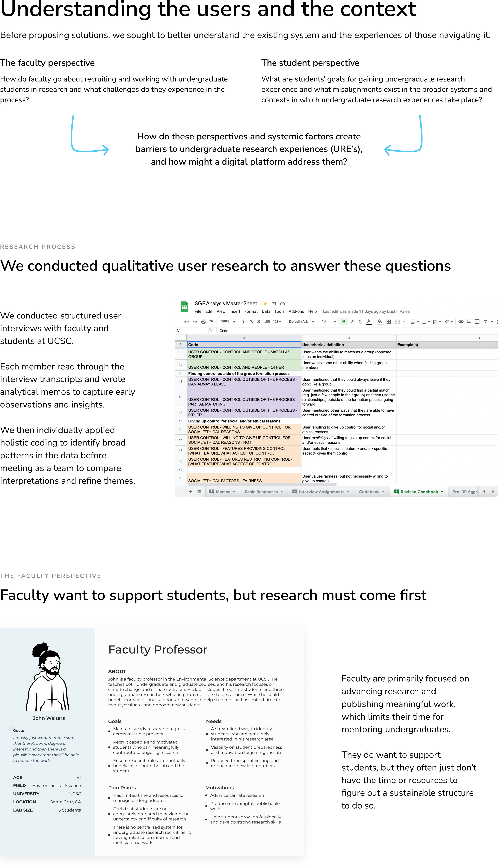The height and width of the screenshot is (868, 498).
Task: Open the fill color picker
Action: pos(380,322)
